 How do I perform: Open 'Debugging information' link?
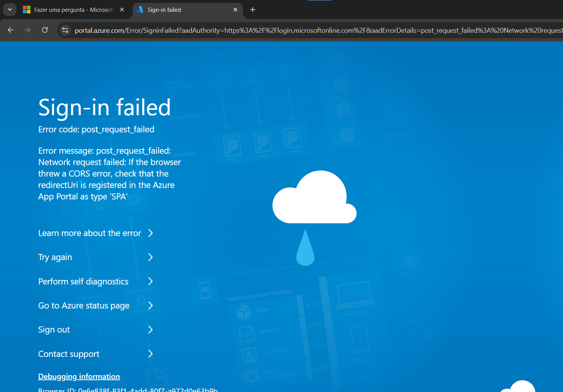[79, 376]
